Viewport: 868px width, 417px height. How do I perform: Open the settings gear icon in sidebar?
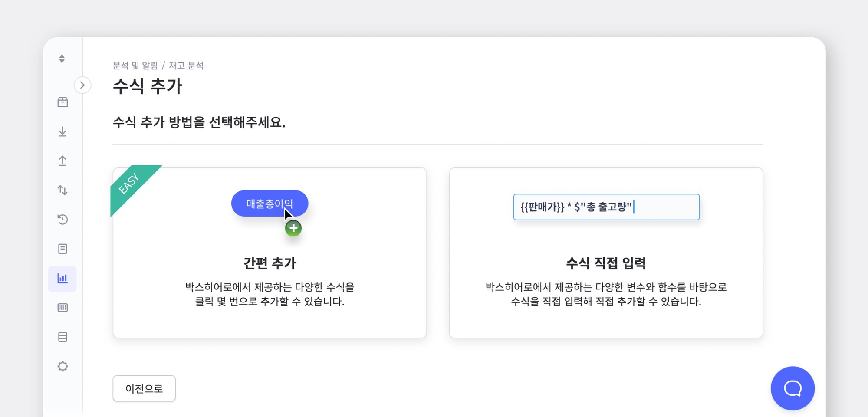pos(62,367)
